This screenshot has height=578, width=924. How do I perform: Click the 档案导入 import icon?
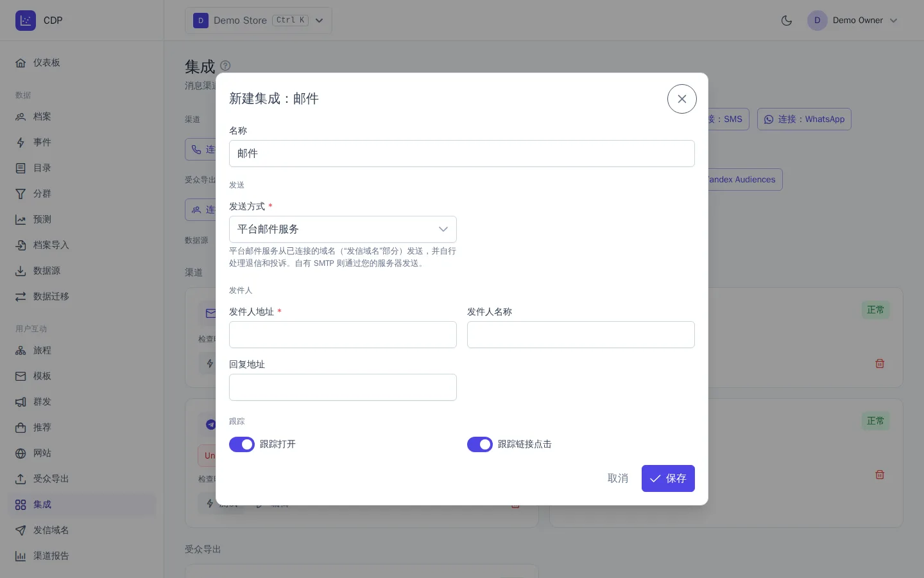click(21, 245)
